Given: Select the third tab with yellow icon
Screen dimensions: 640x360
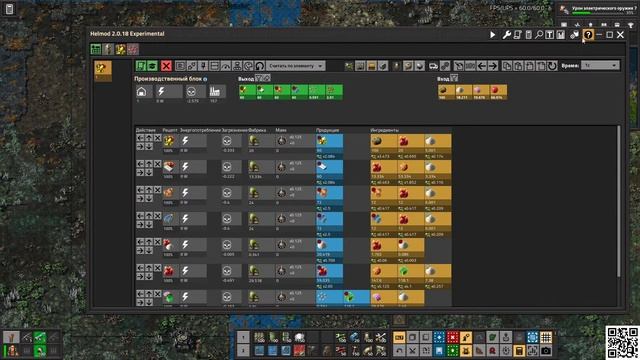Looking at the screenshot, I should pos(120,49).
